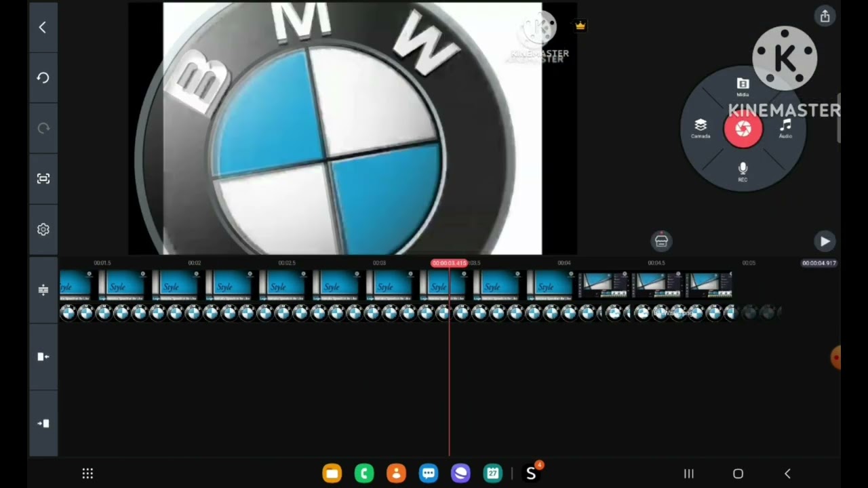
Task: Expand timeline tracks view icon
Action: point(43,290)
